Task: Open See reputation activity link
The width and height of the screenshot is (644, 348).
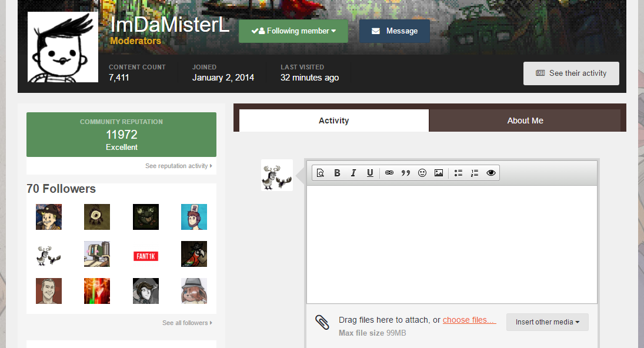Action: [179, 166]
